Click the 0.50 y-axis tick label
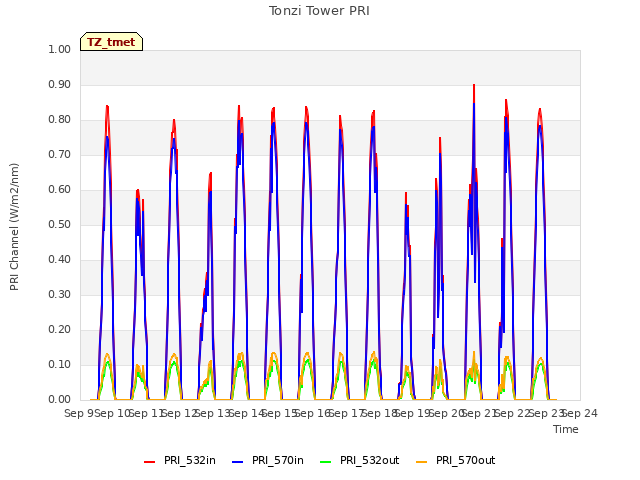 [60, 224]
